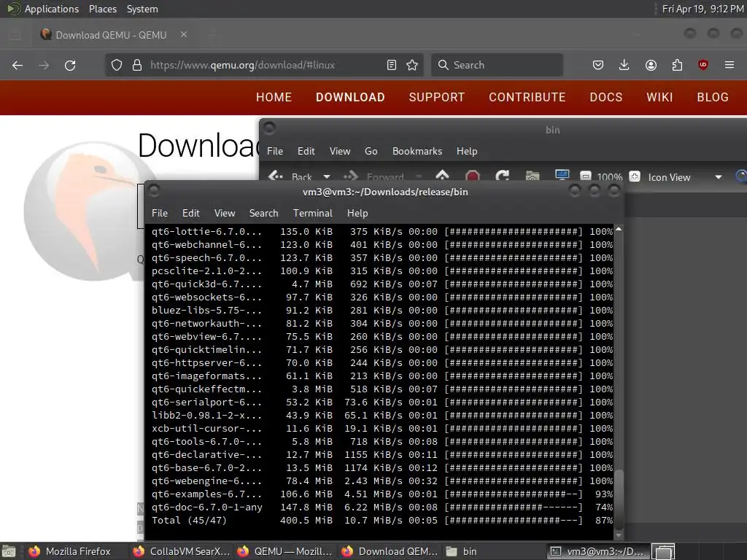Click Firefox forward arrow

pos(44,65)
